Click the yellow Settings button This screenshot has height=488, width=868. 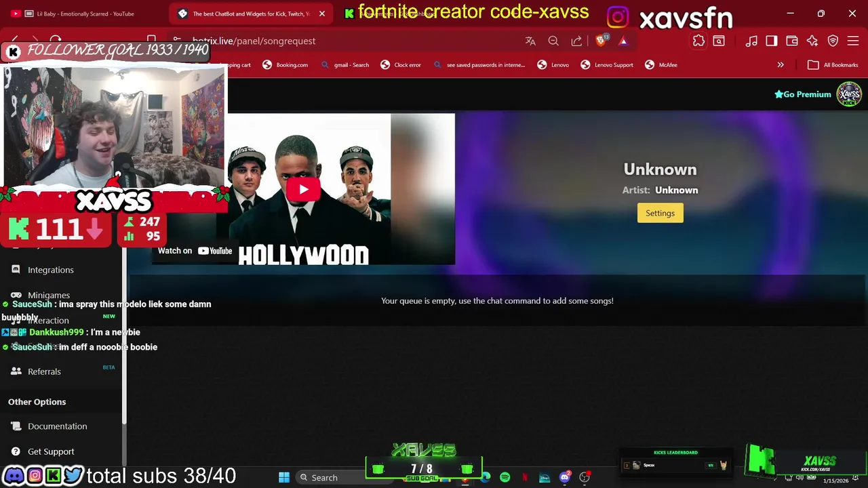tap(660, 213)
